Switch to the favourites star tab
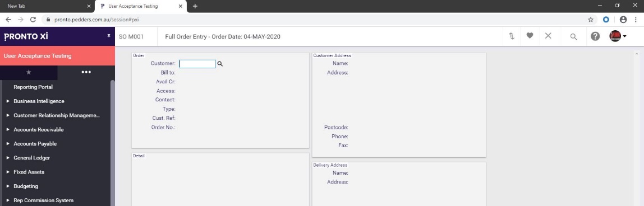 click(x=29, y=72)
